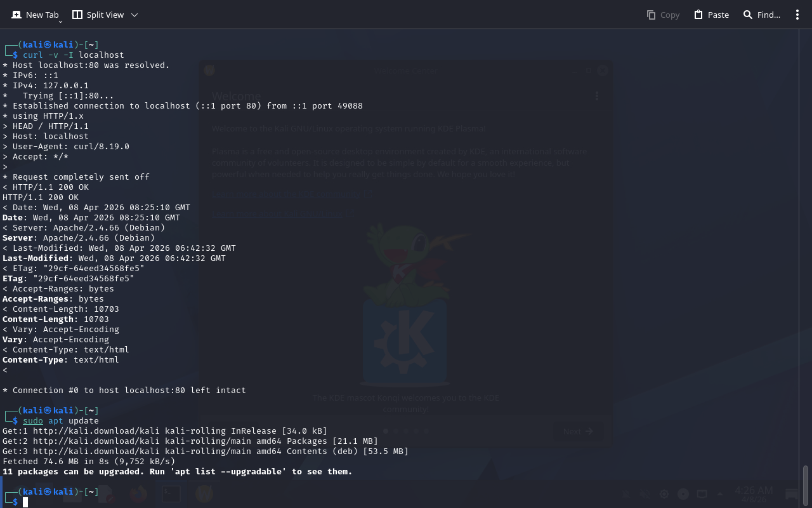The width and height of the screenshot is (812, 508).
Task: Click the Copy toolbar button
Action: coord(663,15)
